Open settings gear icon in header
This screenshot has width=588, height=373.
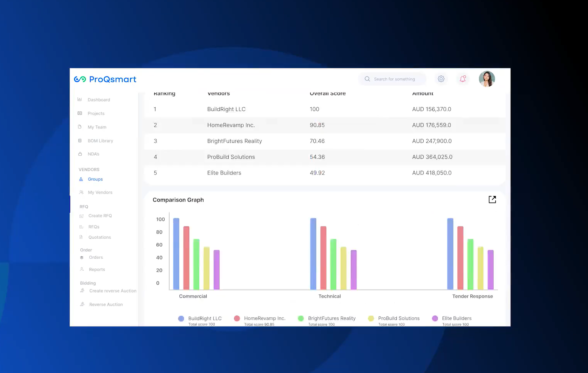pos(441,79)
